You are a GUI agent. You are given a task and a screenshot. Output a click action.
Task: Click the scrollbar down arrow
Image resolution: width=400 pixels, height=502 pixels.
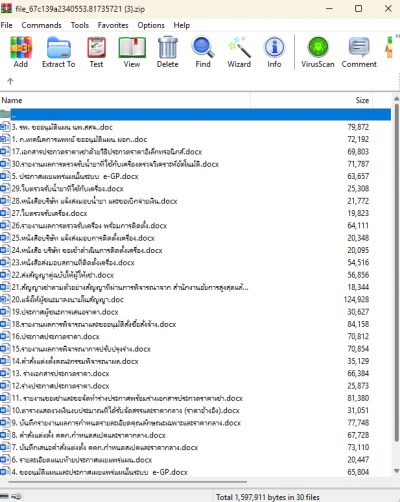tap(396, 471)
